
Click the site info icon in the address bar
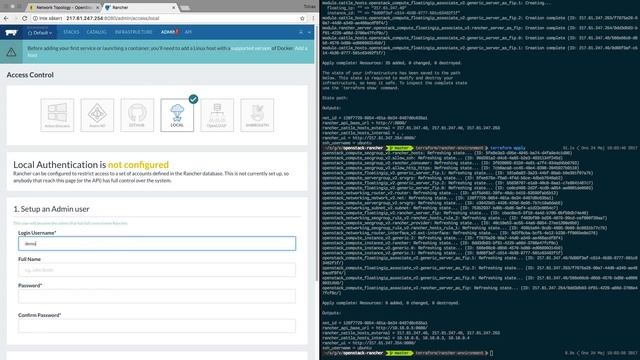coord(36,18)
